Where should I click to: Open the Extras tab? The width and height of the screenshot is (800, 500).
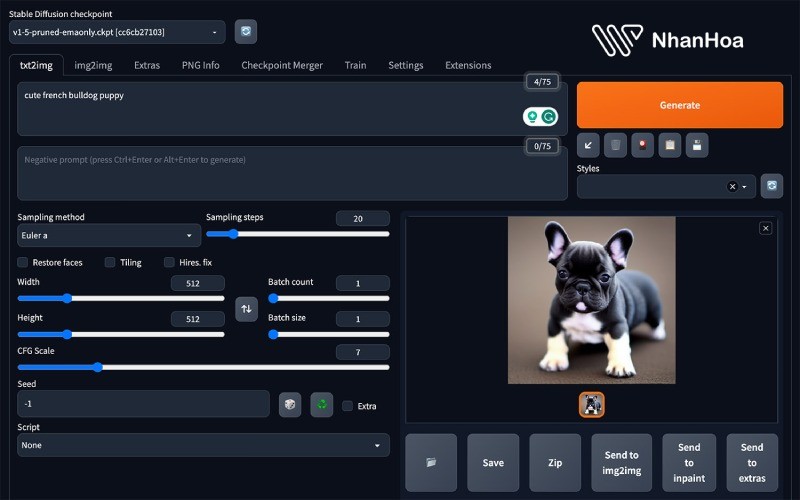click(147, 65)
